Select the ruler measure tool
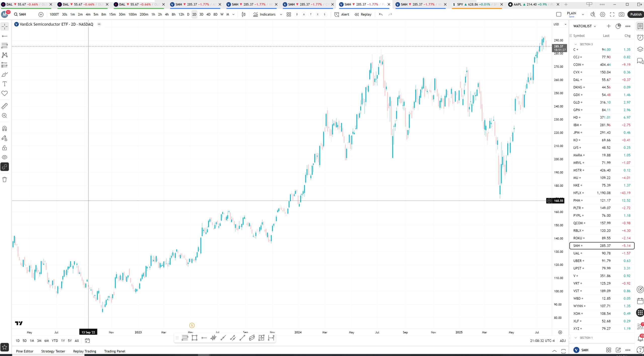The width and height of the screenshot is (644, 356). (x=5, y=106)
